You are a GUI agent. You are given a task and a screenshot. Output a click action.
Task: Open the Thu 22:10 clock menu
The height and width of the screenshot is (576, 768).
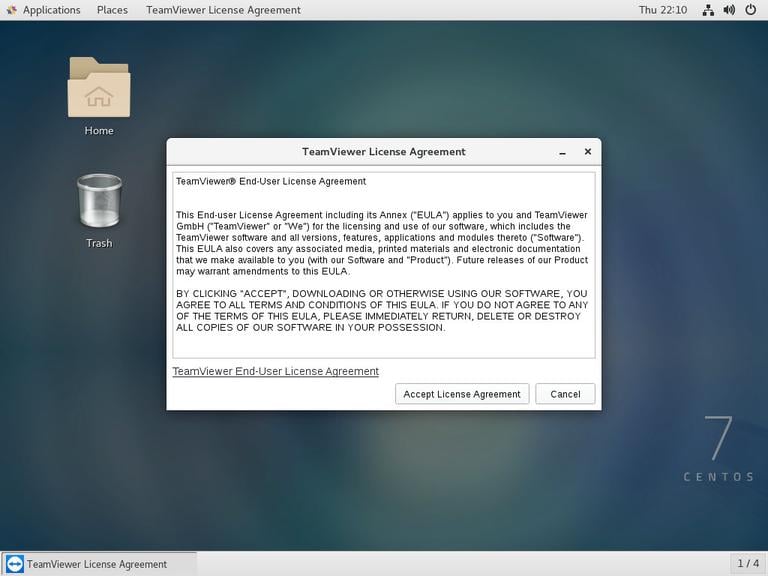[663, 10]
